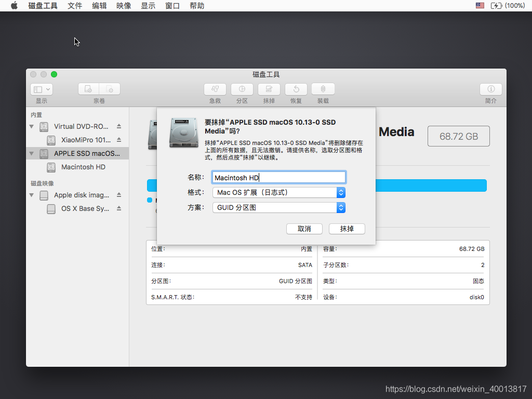Click the 简介 info toolbar icon
This screenshot has width=532, height=399.
tap(490, 89)
